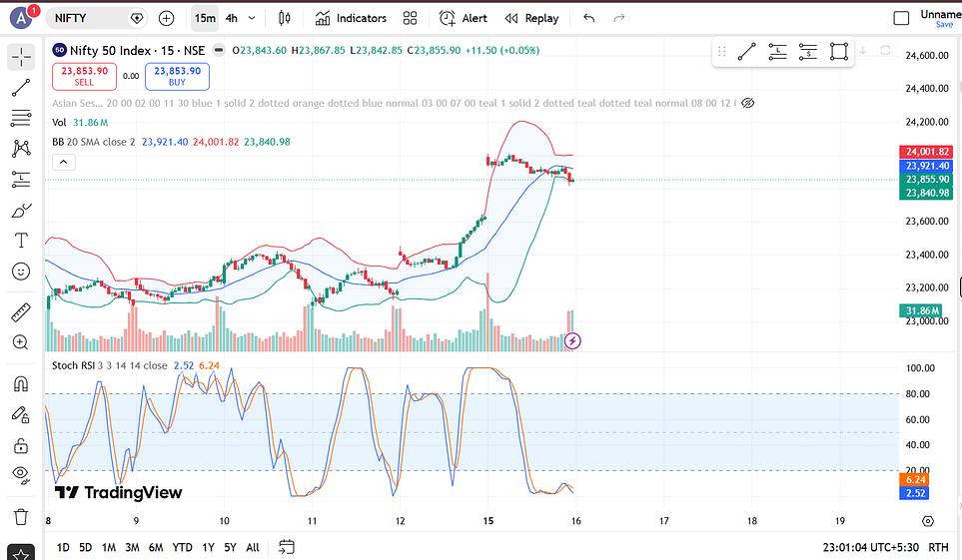
Task: Open the patterns drawing tool
Action: click(x=21, y=149)
